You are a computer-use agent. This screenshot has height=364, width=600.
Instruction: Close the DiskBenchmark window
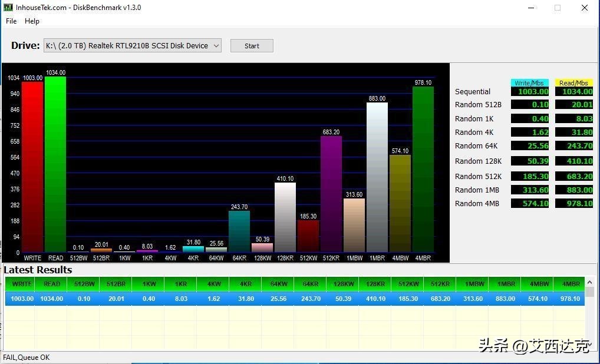[x=584, y=8]
